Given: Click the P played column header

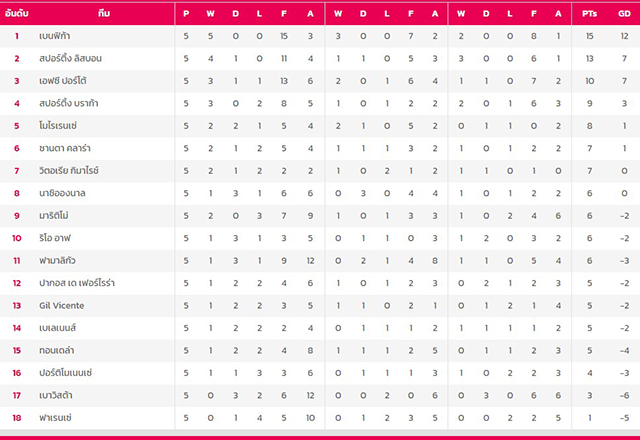Looking at the screenshot, I should tap(186, 13).
